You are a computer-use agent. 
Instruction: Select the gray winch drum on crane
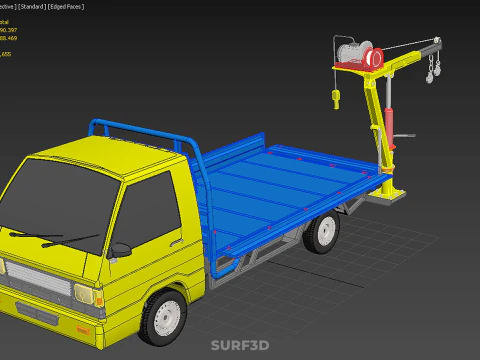pos(352,52)
